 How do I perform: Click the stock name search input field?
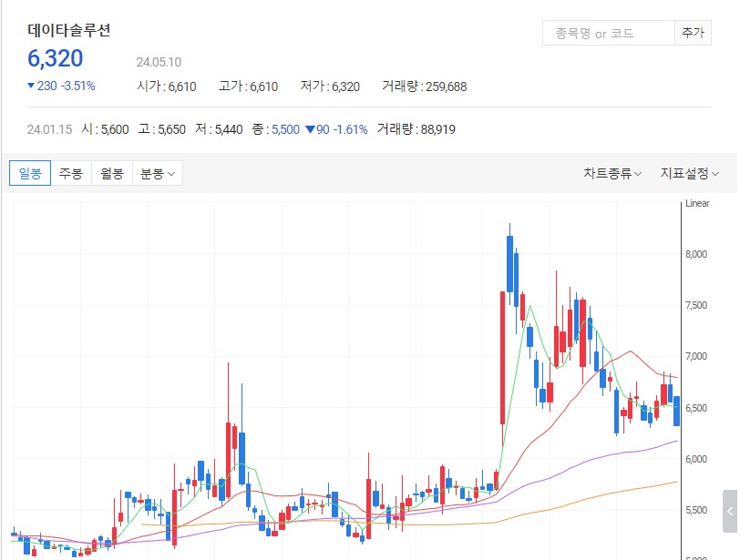pos(607,34)
